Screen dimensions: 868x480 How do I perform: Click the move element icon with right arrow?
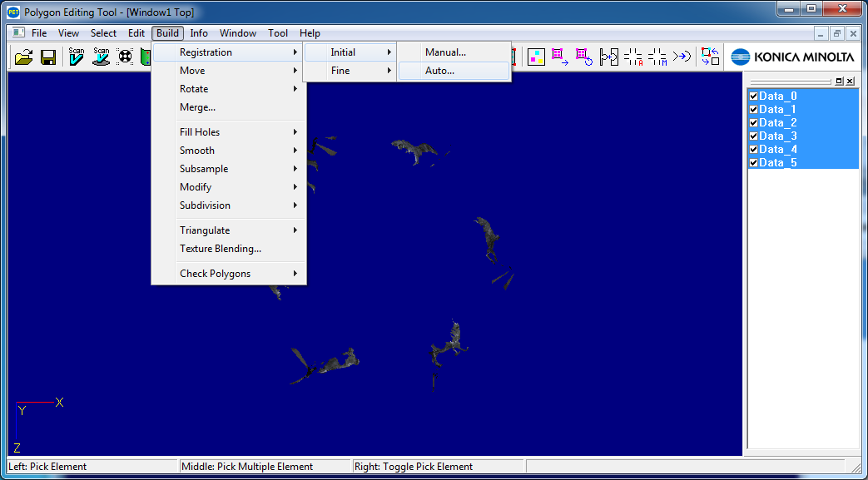pyautogui.click(x=560, y=57)
